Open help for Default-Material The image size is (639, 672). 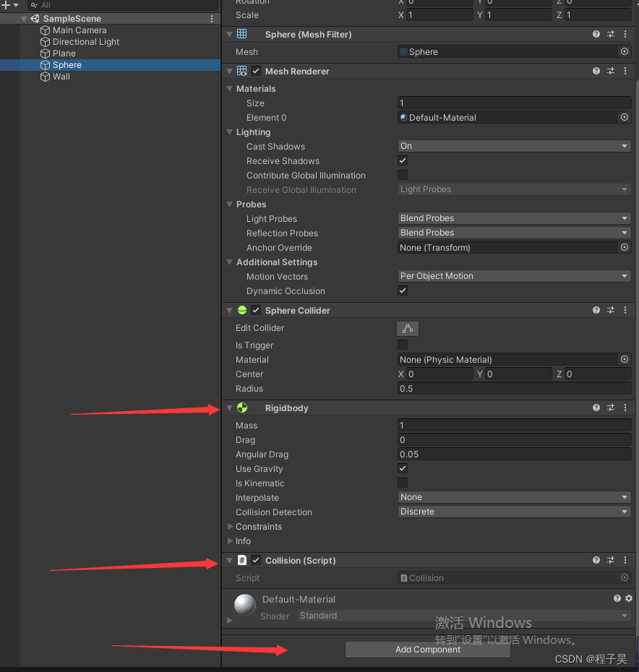coord(617,599)
